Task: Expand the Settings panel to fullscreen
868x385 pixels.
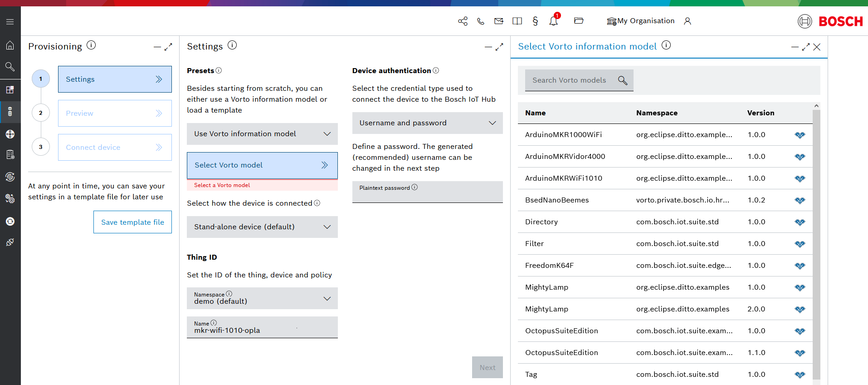Action: [499, 47]
